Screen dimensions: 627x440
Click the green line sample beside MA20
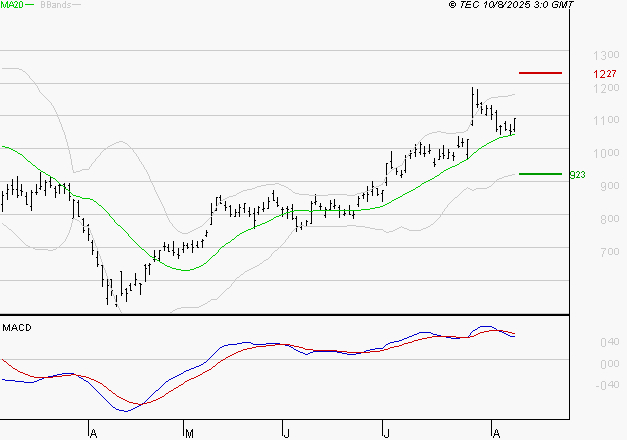point(30,5)
